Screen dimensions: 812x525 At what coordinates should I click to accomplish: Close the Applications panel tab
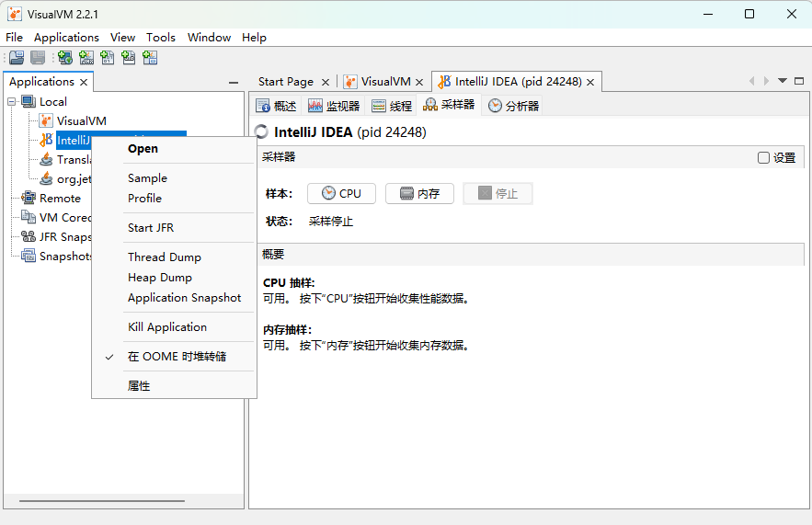click(84, 82)
